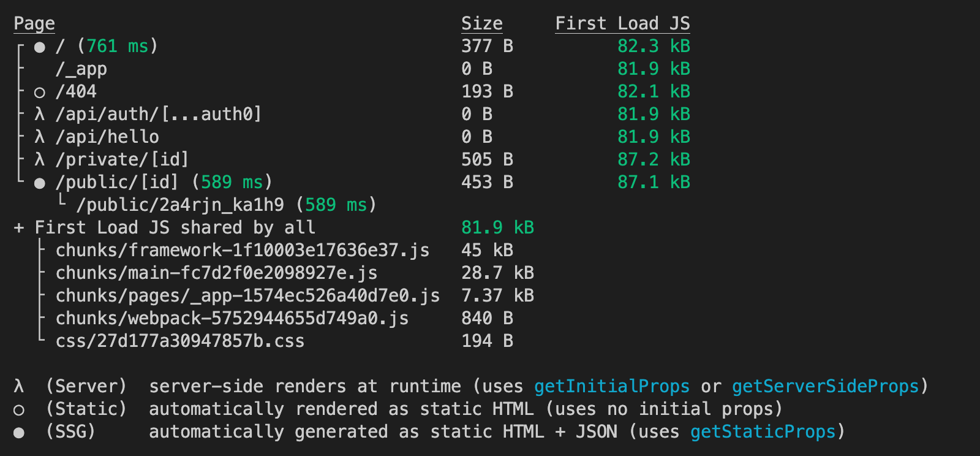
Task: Click the lambda symbol in the (Server) legend row
Action: click(19, 386)
